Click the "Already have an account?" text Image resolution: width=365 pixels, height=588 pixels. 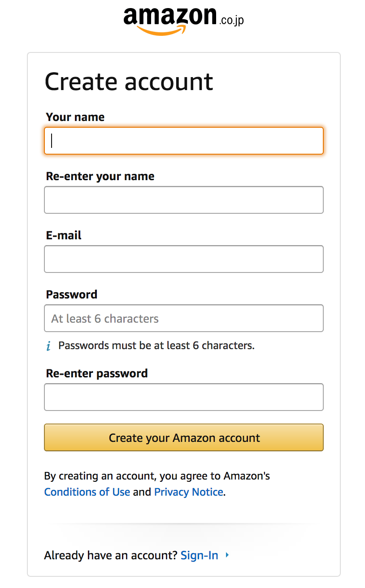[x=111, y=556]
